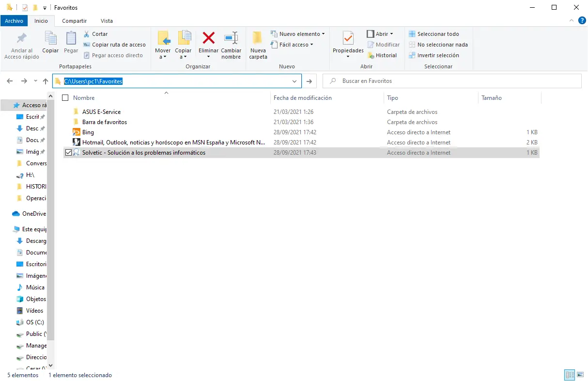Click the Pegar clipboard icon
The height and width of the screenshot is (381, 588).
71,38
